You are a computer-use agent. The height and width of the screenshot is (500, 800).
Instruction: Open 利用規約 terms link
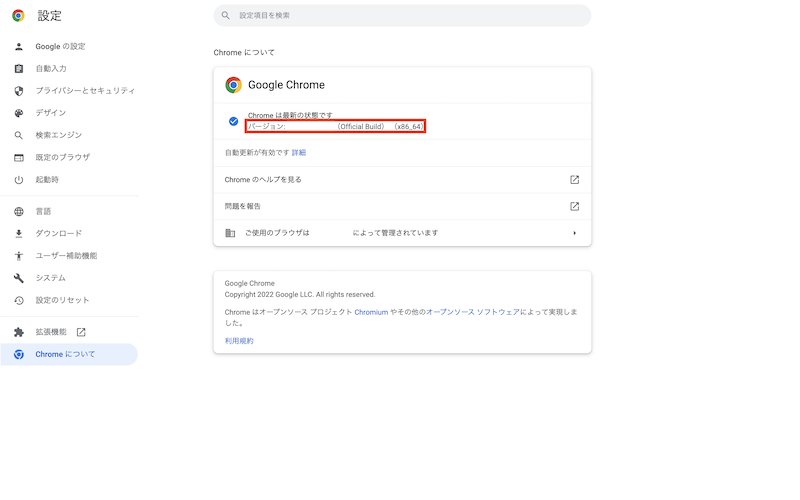click(x=239, y=341)
